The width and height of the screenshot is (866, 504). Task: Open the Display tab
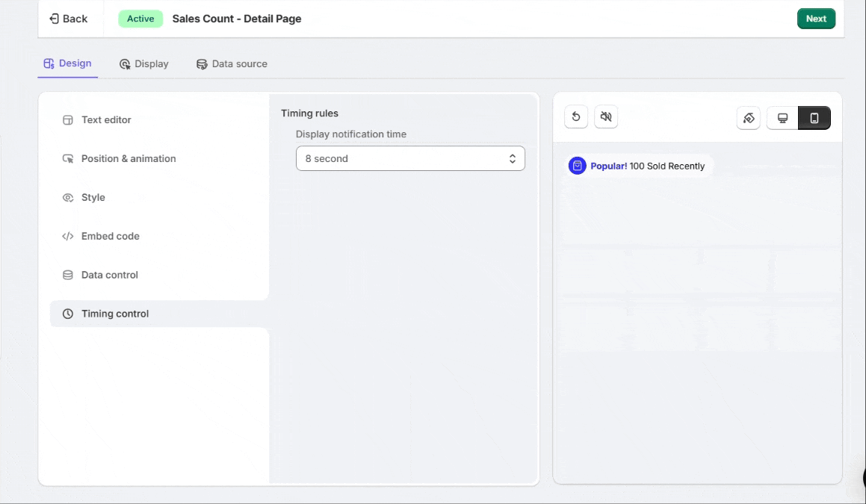(144, 64)
